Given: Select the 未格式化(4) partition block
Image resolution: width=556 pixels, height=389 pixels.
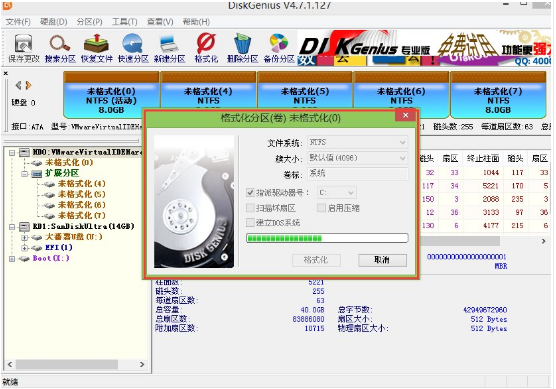Looking at the screenshot, I should 208,89.
